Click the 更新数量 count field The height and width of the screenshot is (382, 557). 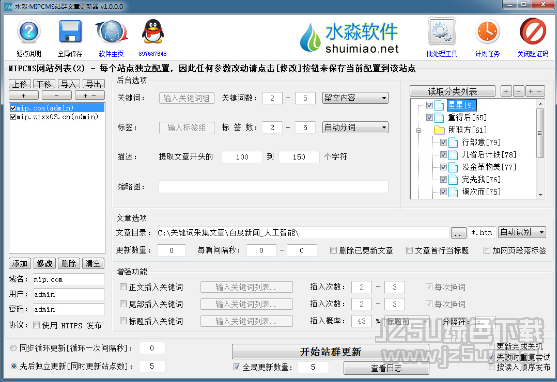coord(171,251)
